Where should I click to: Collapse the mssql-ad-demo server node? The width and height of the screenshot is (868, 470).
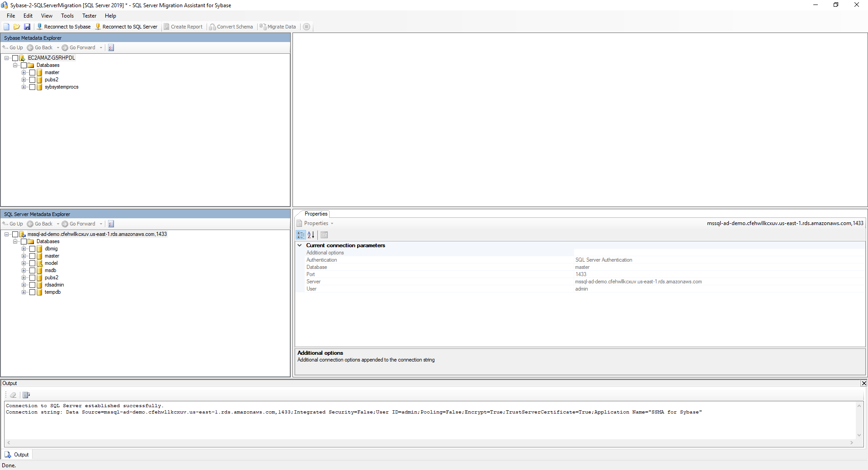click(6, 234)
